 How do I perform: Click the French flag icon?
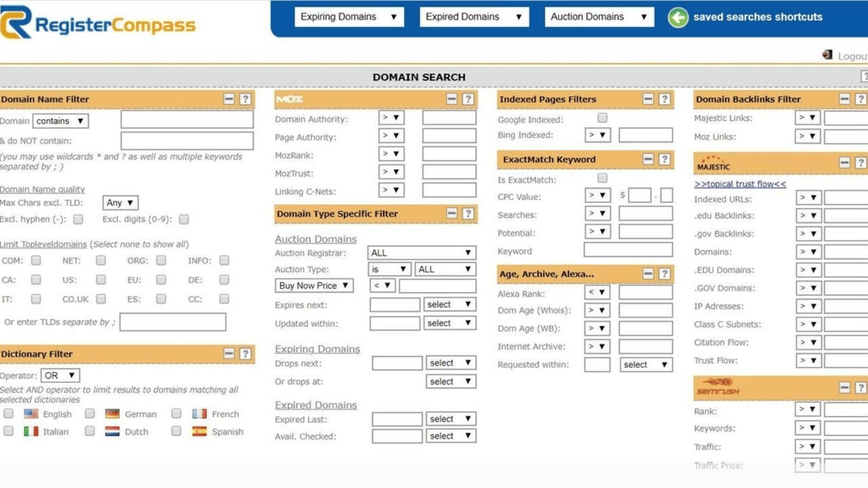point(200,414)
